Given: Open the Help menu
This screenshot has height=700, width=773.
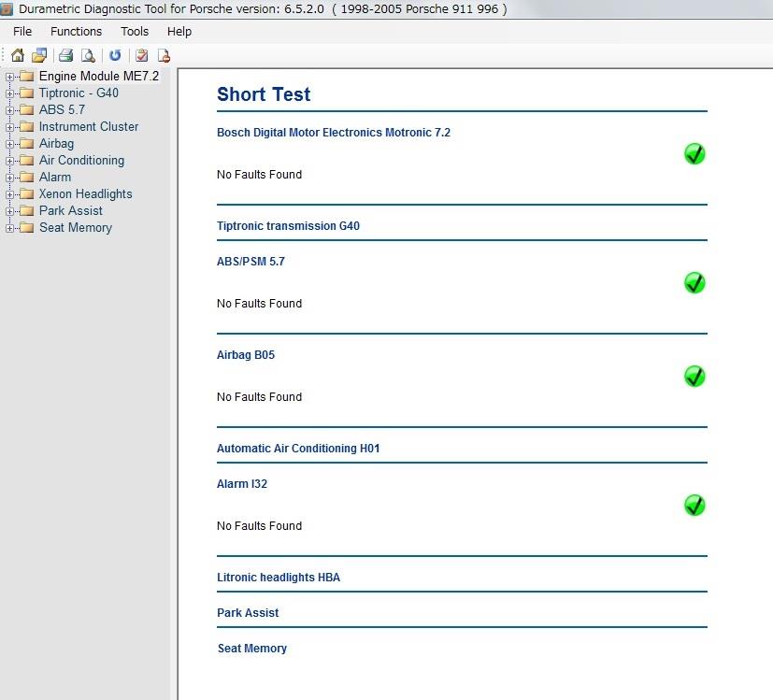Looking at the screenshot, I should click(x=179, y=32).
